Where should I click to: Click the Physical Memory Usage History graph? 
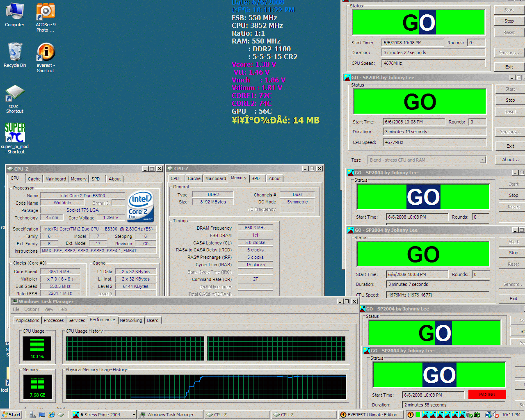tap(205, 387)
